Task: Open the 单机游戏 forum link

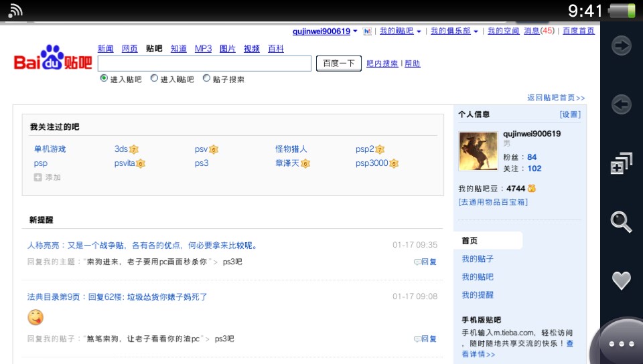Action: click(50, 149)
